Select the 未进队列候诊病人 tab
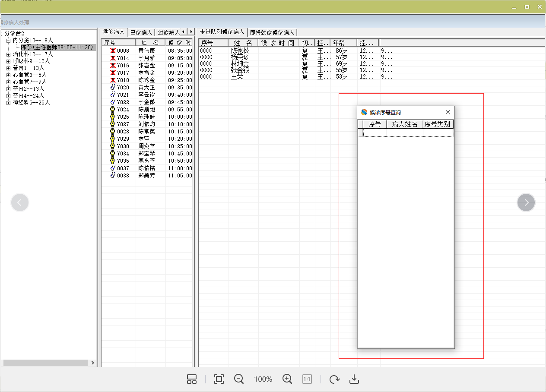This screenshot has height=392, width=546. [x=222, y=32]
